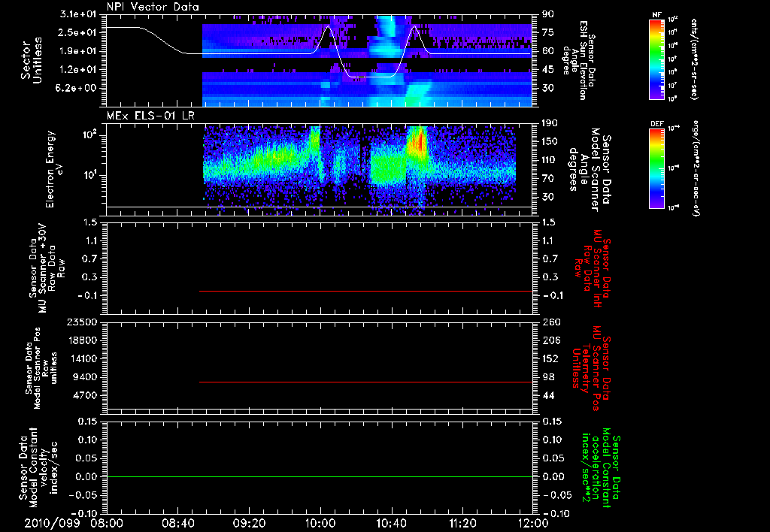Click the 10:00 time tick label
The width and height of the screenshot is (770, 532).
tap(320, 523)
